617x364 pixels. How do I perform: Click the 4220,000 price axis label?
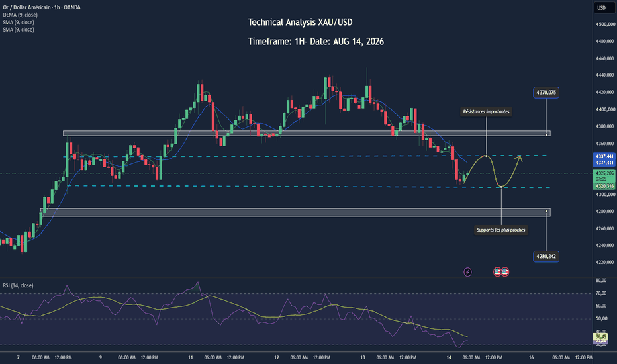coord(605,263)
